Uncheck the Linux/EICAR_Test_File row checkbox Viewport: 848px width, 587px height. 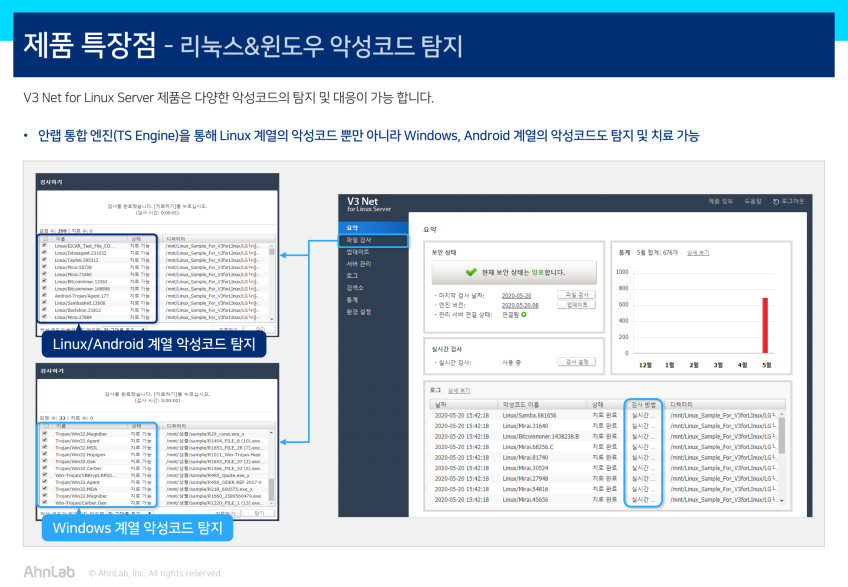pos(44,246)
